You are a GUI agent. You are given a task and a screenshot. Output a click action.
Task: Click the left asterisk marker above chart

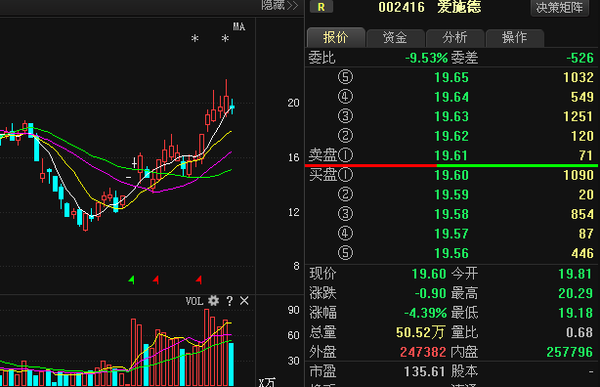tap(195, 39)
